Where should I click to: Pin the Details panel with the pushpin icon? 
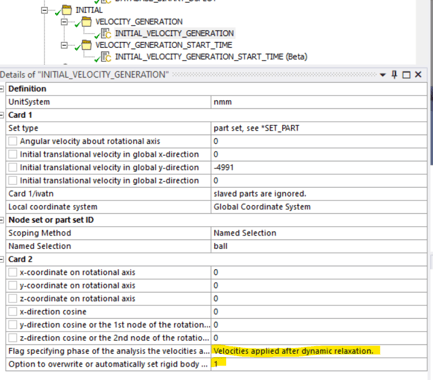point(394,75)
